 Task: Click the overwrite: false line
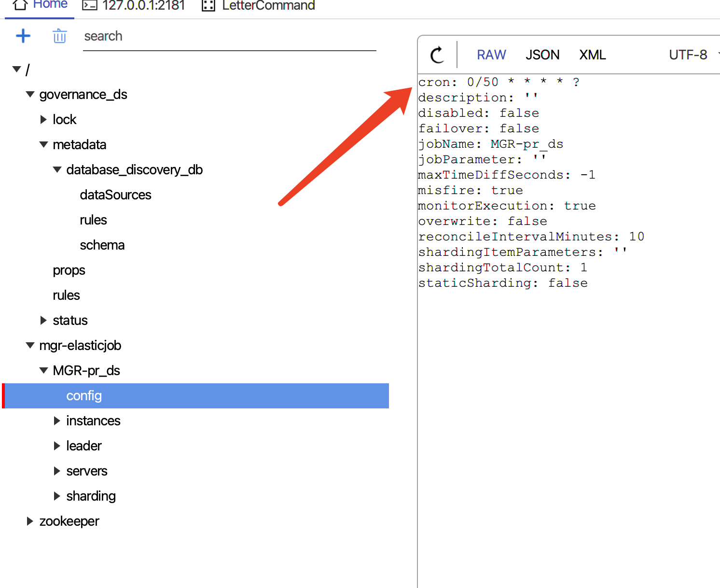(x=483, y=221)
